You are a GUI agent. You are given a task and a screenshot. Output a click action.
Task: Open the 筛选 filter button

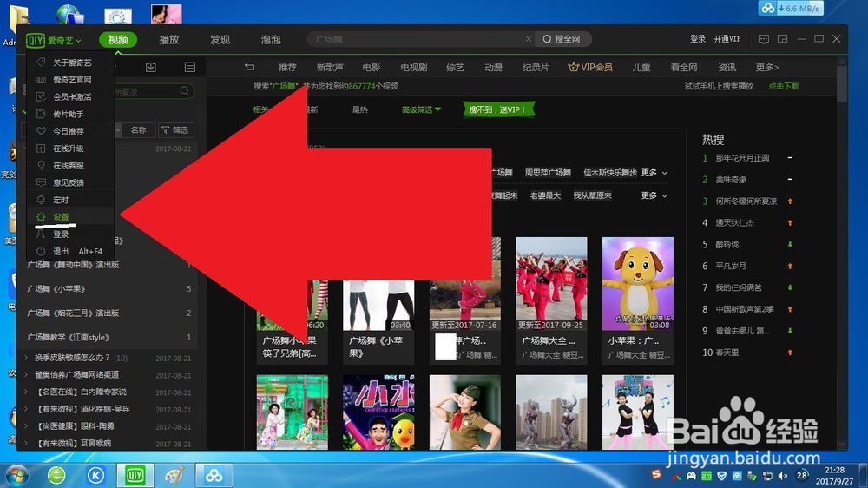175,130
